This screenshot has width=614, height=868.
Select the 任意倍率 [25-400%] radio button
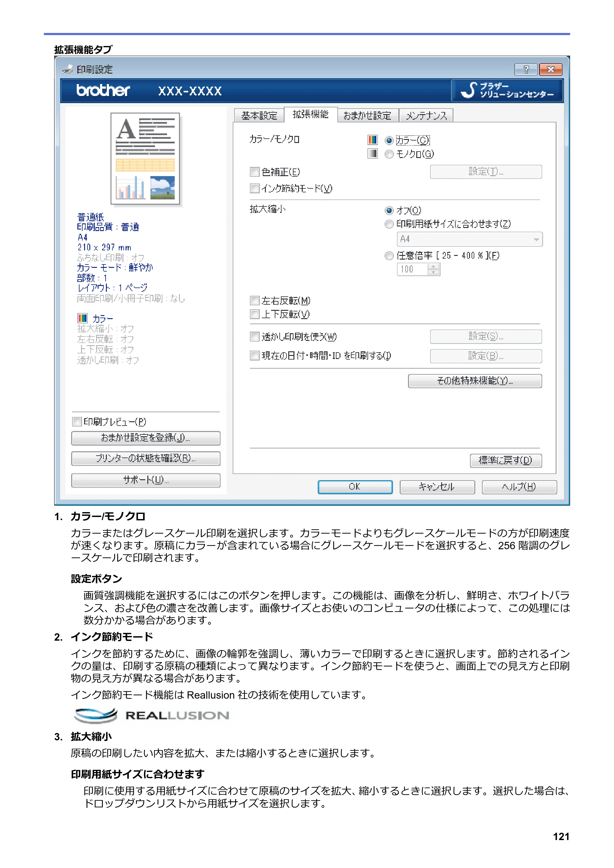(389, 256)
